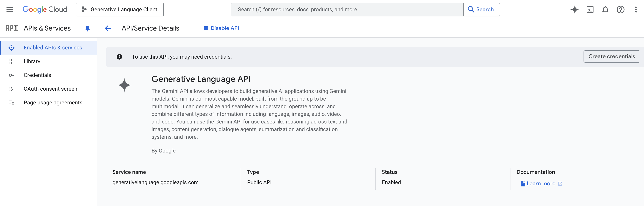Click the Create credentials button
The width and height of the screenshot is (644, 208).
point(611,56)
